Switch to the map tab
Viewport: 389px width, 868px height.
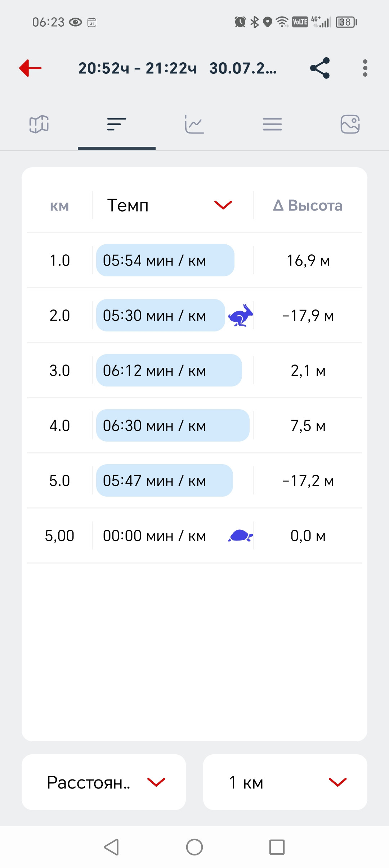tap(39, 125)
